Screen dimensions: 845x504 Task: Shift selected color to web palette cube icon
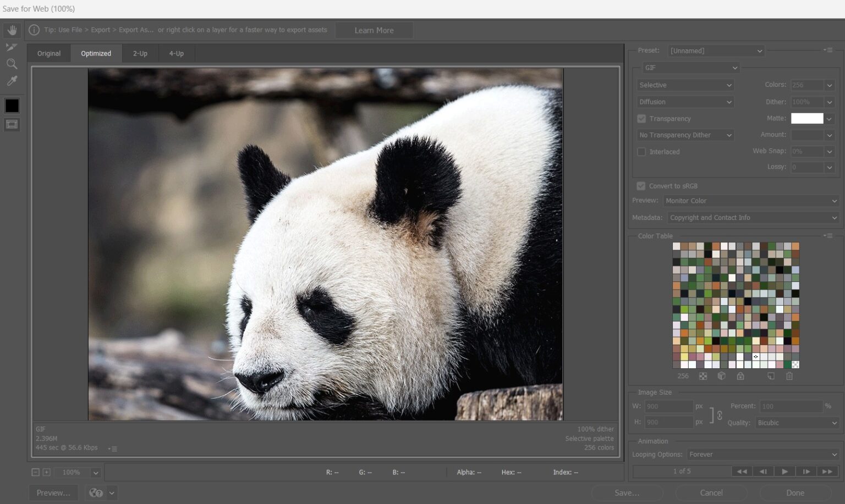pyautogui.click(x=722, y=376)
